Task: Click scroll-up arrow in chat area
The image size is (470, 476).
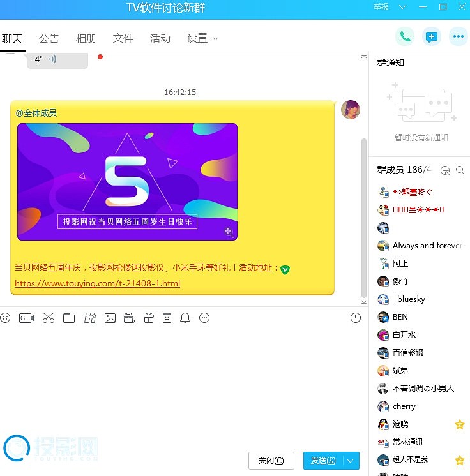Action: pos(363,57)
